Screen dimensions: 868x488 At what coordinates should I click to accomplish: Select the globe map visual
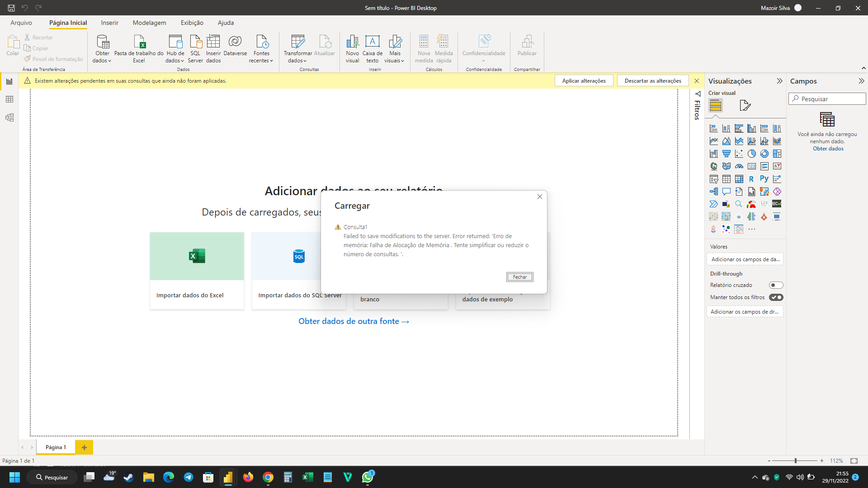713,167
